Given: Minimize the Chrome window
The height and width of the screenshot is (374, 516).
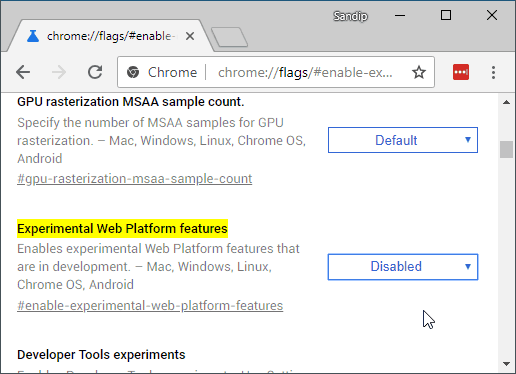Looking at the screenshot, I should pos(400,15).
